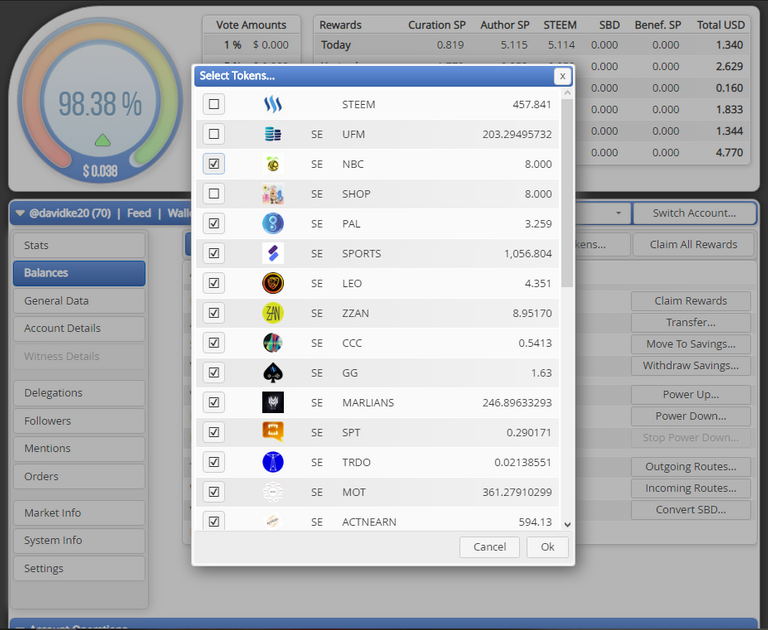Open the Feed link in account bar
This screenshot has height=630, width=768.
(x=139, y=213)
